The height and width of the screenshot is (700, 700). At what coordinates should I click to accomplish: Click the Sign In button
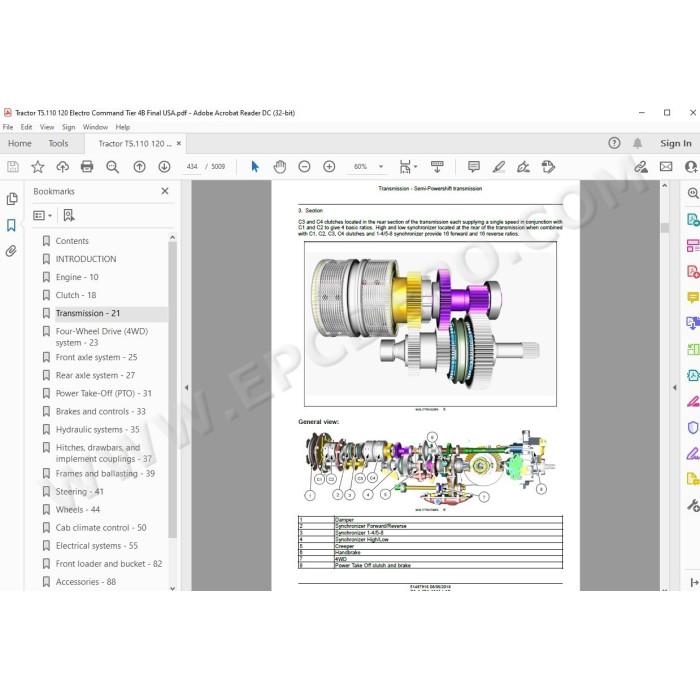pyautogui.click(x=676, y=144)
